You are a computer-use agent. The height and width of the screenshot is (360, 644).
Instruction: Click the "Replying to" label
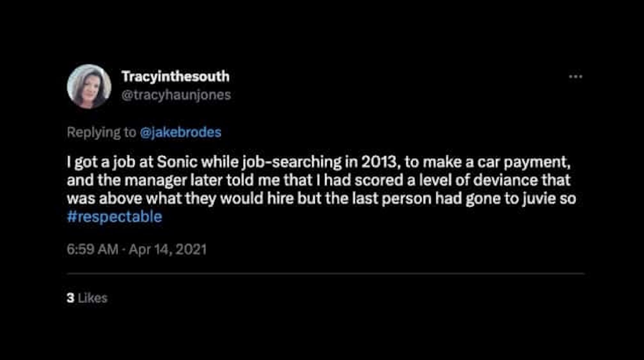pos(101,132)
